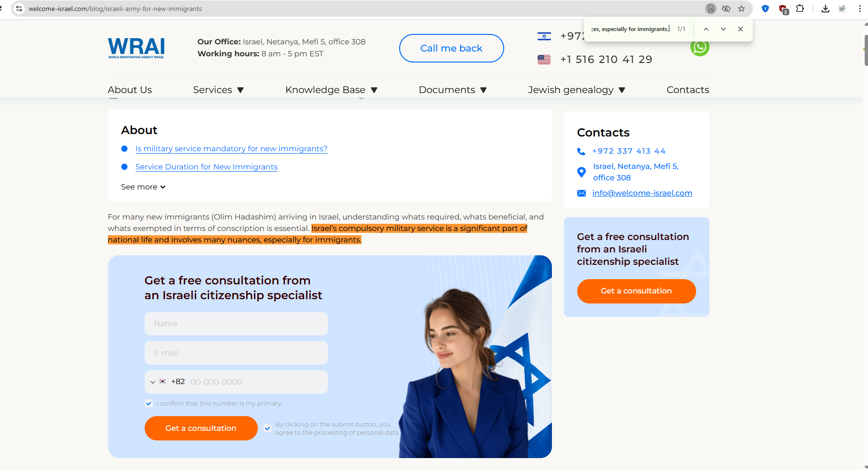Open the browser downloads icon
The width and height of the screenshot is (868, 470).
pyautogui.click(x=826, y=9)
